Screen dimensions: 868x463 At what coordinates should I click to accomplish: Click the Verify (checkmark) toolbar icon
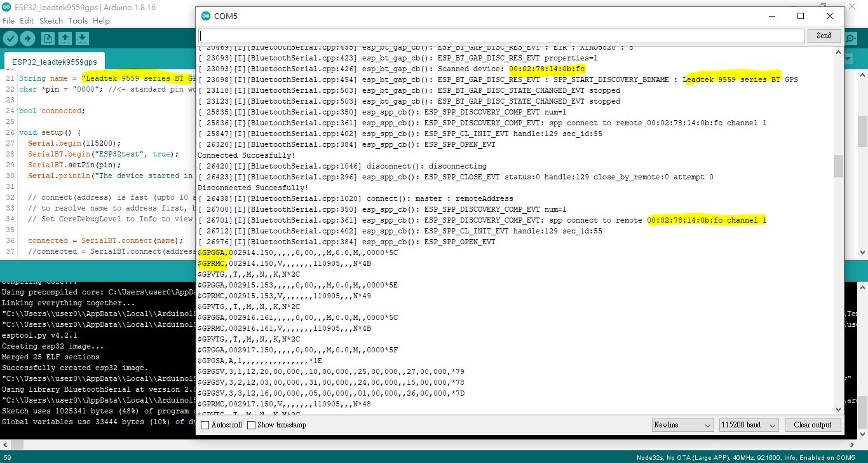(x=10, y=39)
